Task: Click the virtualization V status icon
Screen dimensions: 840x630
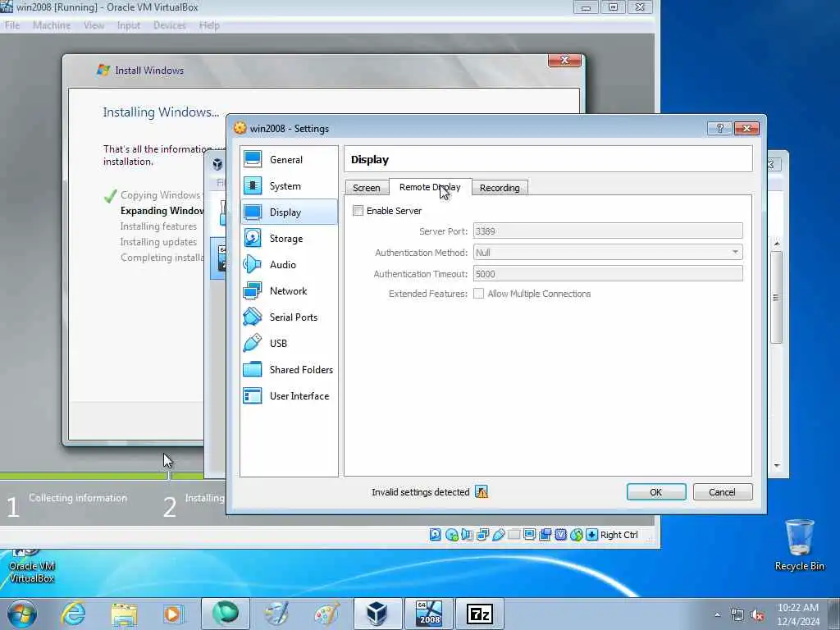Action: [x=561, y=535]
